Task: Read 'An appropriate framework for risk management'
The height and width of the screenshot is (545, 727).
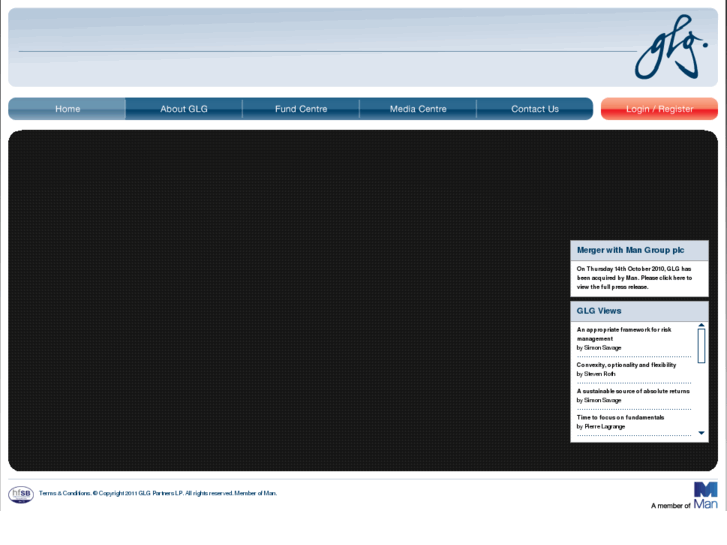Action: 624,334
